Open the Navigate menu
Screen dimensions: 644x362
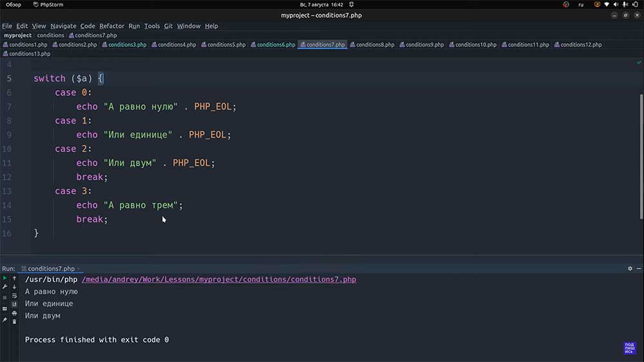63,26
